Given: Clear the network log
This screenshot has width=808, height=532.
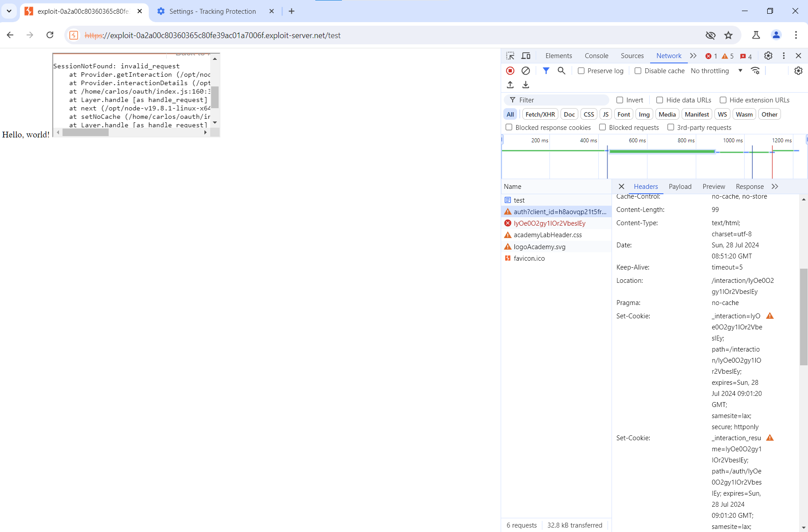Looking at the screenshot, I should click(x=526, y=71).
